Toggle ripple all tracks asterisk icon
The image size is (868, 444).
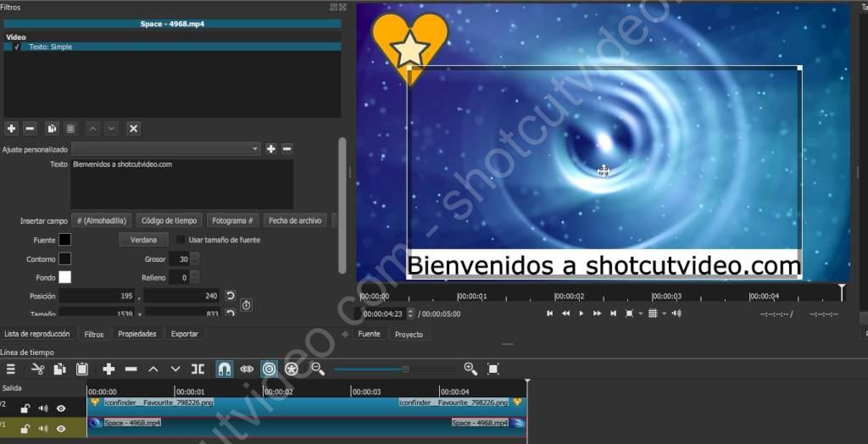click(292, 369)
